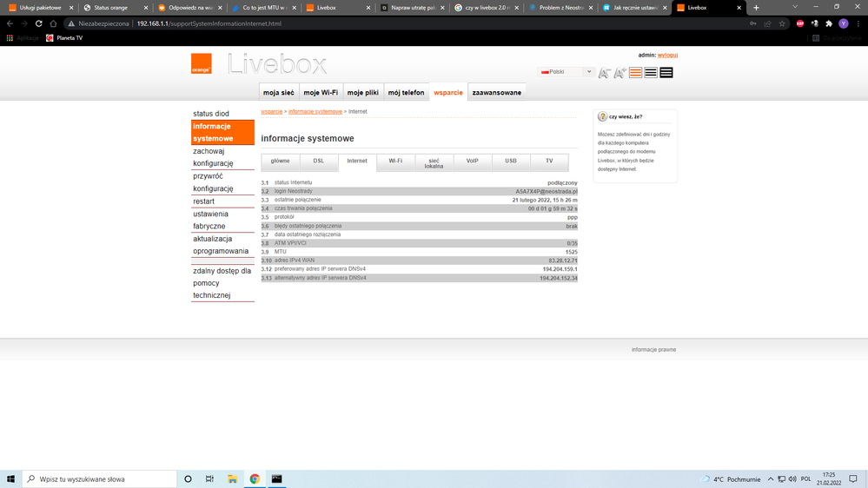Viewport: 868px width, 488px height.
Task: Bookmark this page with the star icon
Action: tap(783, 23)
